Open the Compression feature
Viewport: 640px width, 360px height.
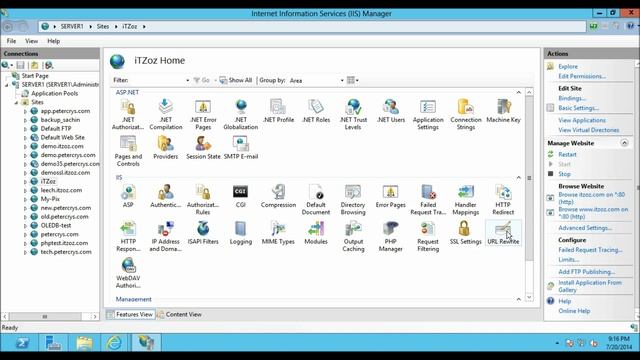pos(278,196)
